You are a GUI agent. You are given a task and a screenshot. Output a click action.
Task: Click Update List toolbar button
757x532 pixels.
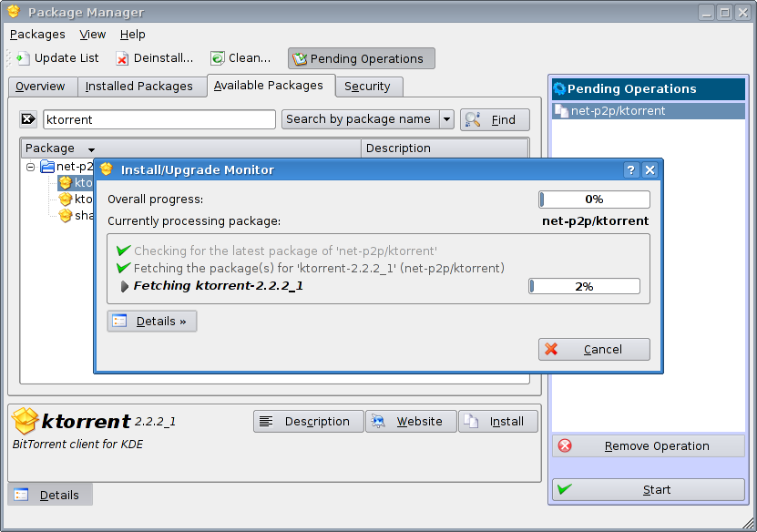pyautogui.click(x=57, y=58)
